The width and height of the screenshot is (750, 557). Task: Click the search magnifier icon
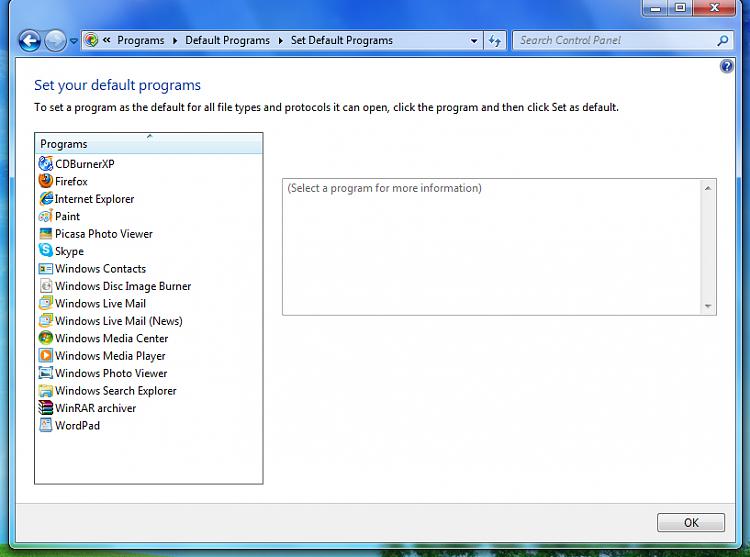(x=723, y=41)
